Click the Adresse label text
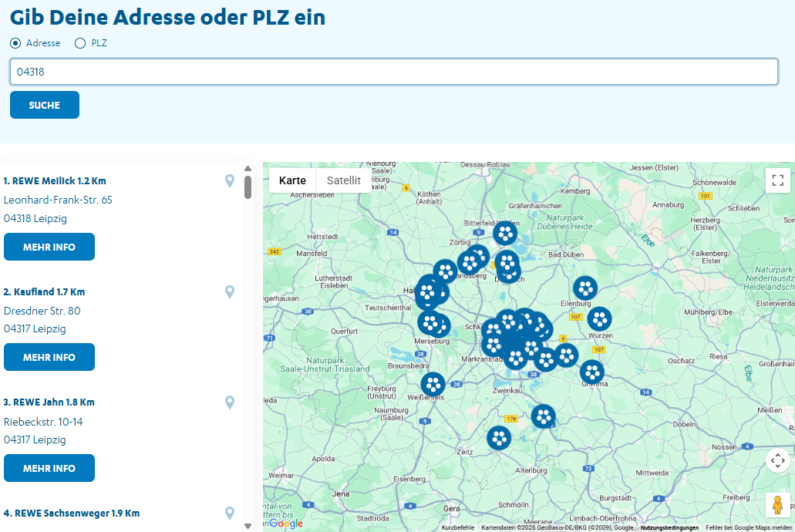The height and width of the screenshot is (532, 795). pos(43,43)
